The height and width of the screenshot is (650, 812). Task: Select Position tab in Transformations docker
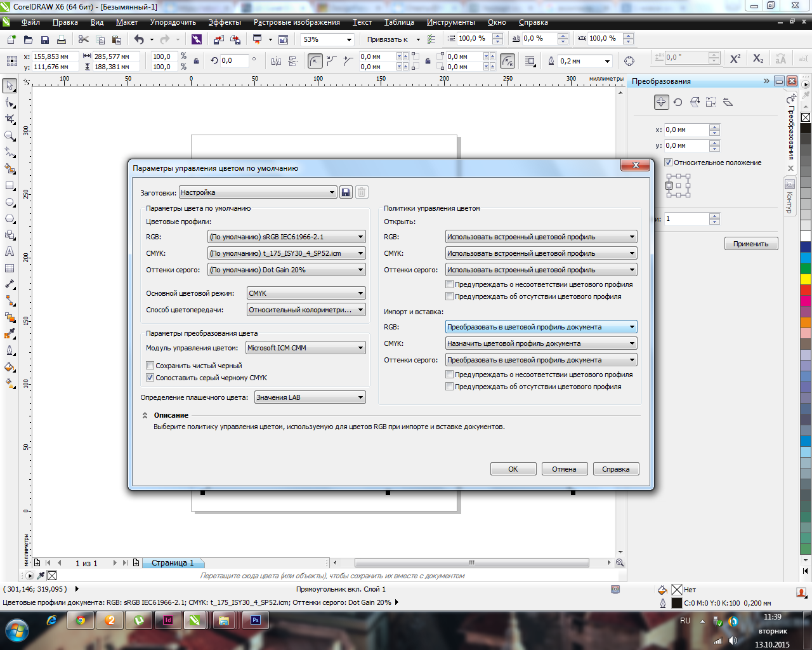661,102
